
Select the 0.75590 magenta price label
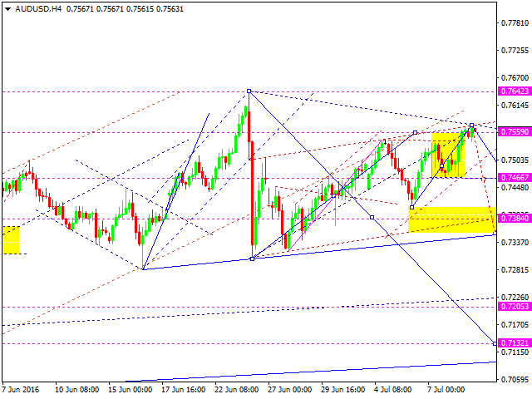(515, 131)
